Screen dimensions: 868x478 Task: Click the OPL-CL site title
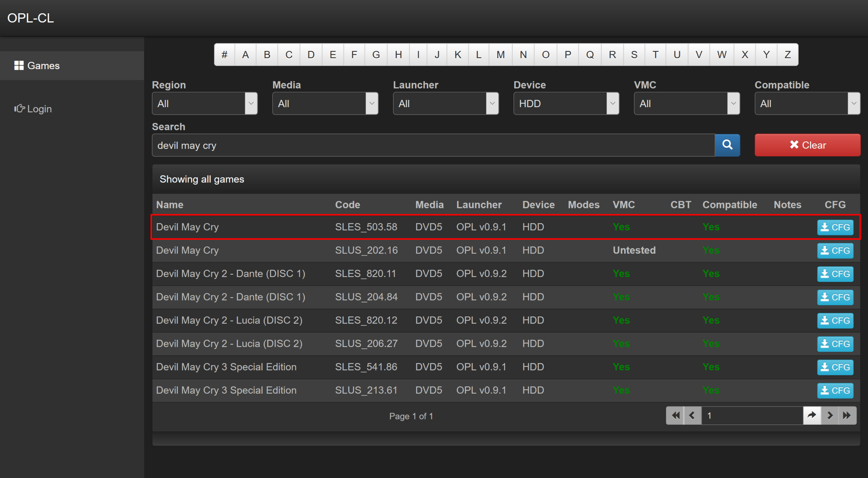[x=31, y=18]
